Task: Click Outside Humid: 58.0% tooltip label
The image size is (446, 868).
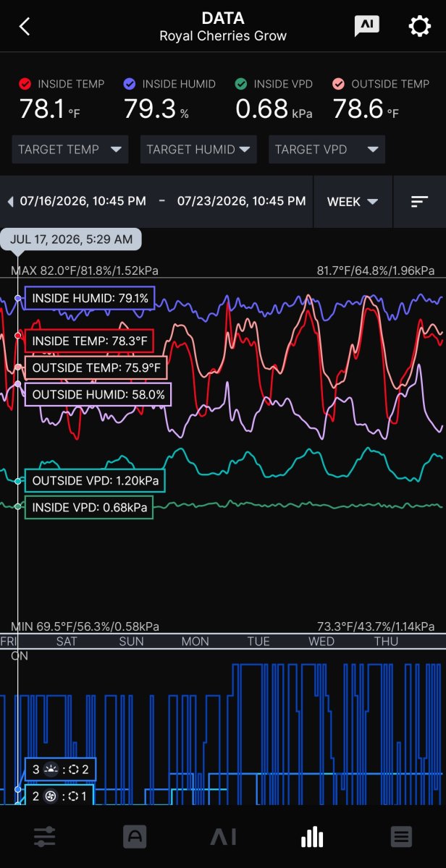Action: click(x=98, y=394)
